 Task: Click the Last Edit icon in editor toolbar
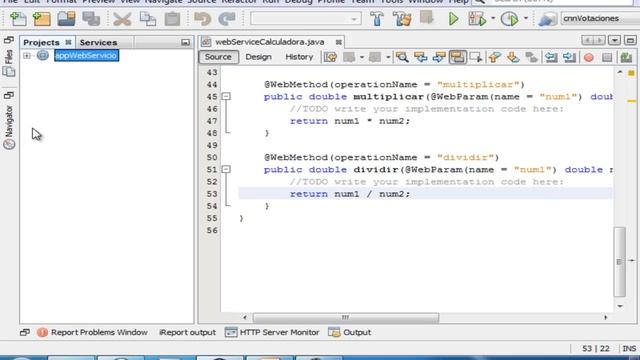[x=330, y=57]
